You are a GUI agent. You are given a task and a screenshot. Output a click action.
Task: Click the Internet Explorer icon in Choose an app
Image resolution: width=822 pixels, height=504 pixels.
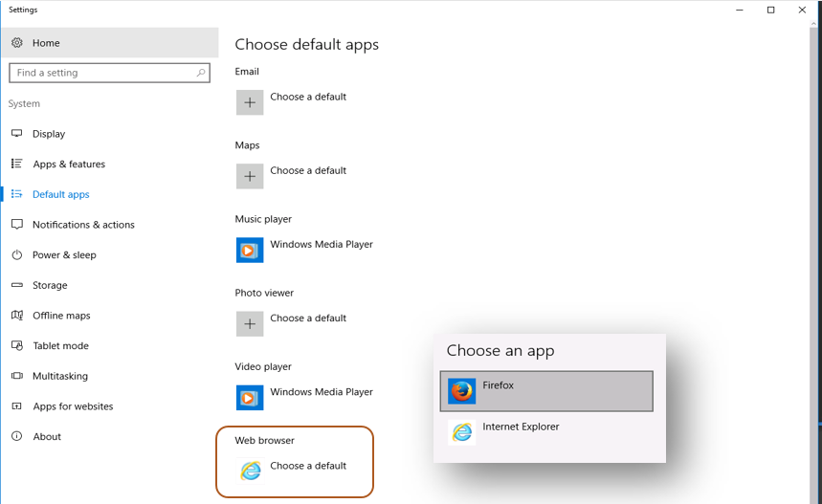[x=462, y=432]
